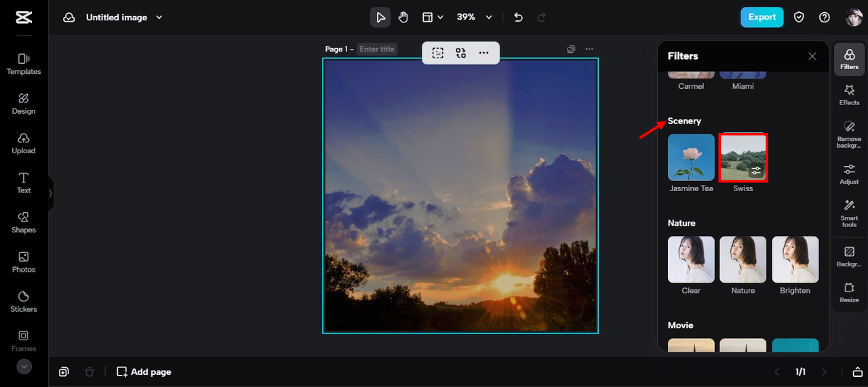Open the shield privacy icon
The image size is (868, 387).
[799, 18]
